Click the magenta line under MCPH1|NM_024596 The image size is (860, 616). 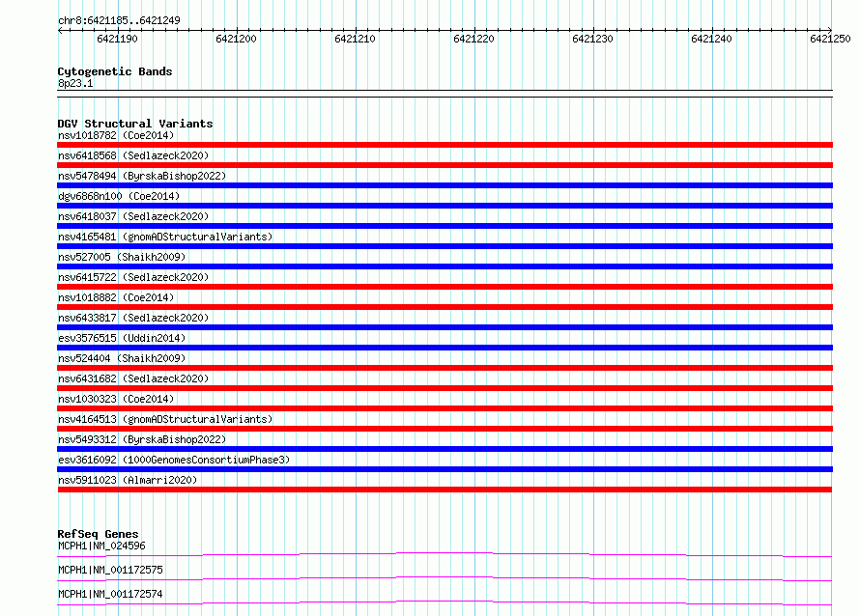tap(444, 554)
